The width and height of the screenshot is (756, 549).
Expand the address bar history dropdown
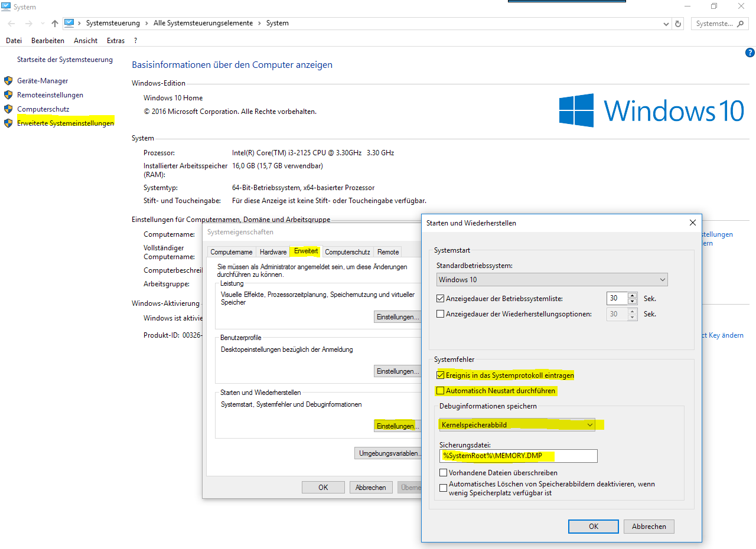666,24
